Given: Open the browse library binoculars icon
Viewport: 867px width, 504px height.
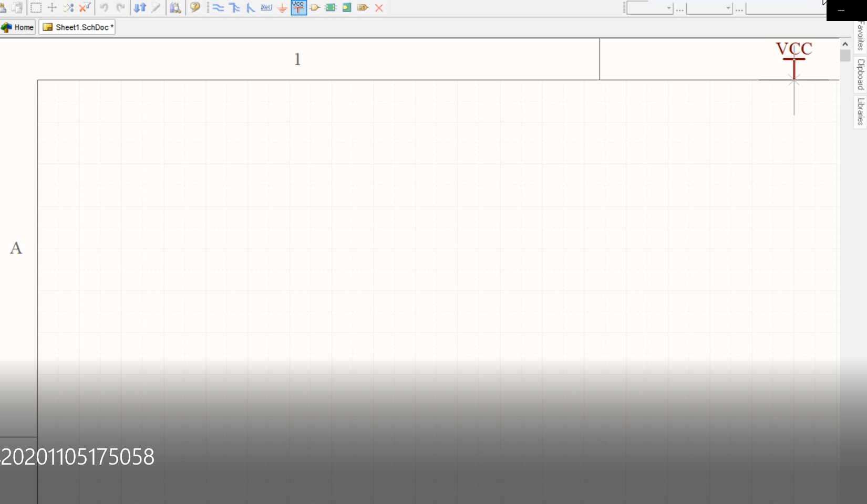Looking at the screenshot, I should 175,8.
